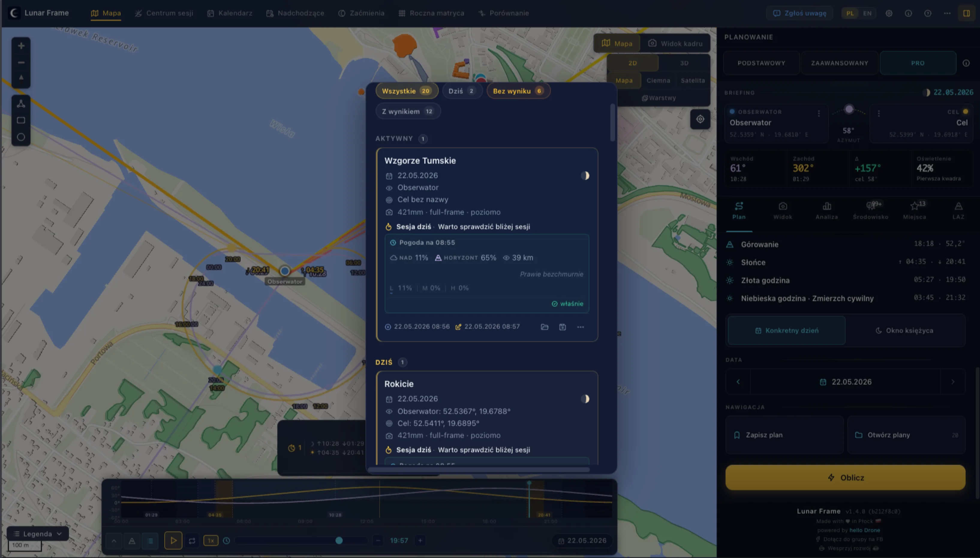Select the Satelita map style
980x558 pixels.
(693, 80)
